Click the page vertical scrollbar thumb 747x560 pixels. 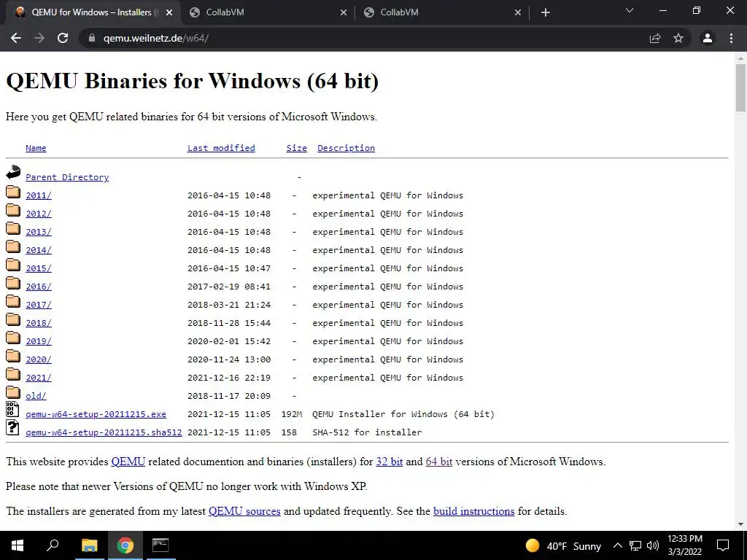pos(740,88)
